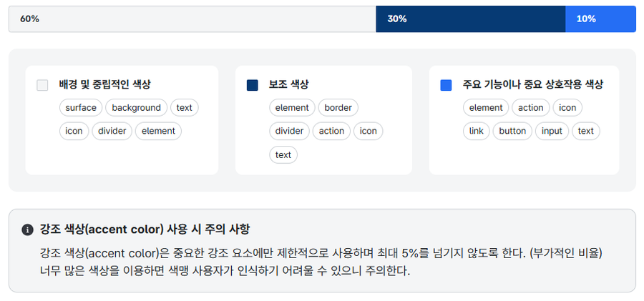Click the 강조 색상 사용 시 주의 사항 title
This screenshot has width=644, height=301.
coord(145,230)
